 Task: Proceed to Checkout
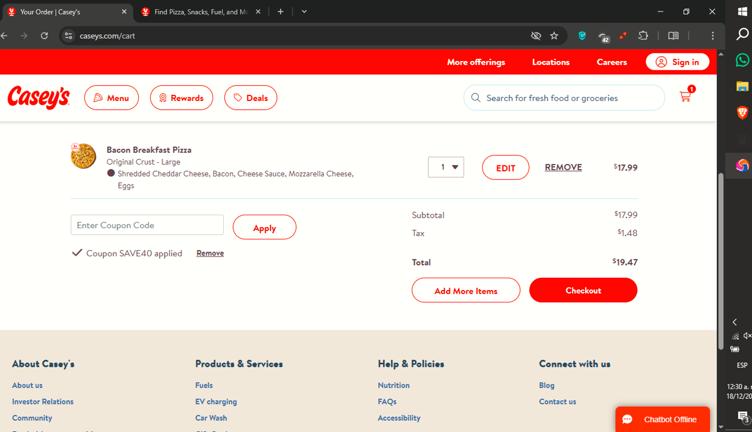[x=583, y=290]
